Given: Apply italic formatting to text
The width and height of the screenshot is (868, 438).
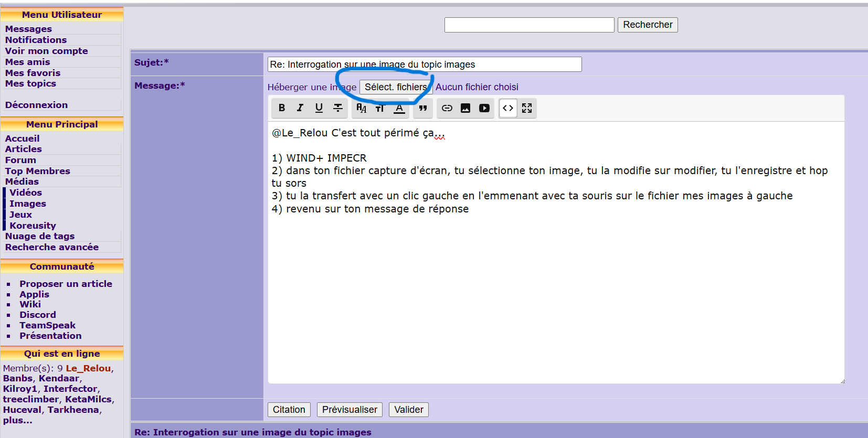Looking at the screenshot, I should pyautogui.click(x=300, y=108).
